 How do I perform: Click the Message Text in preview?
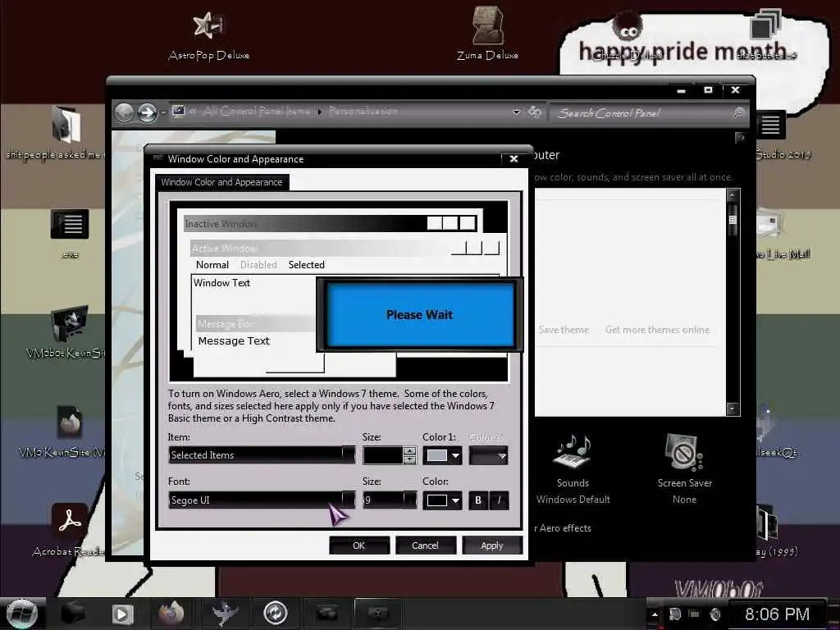(234, 340)
